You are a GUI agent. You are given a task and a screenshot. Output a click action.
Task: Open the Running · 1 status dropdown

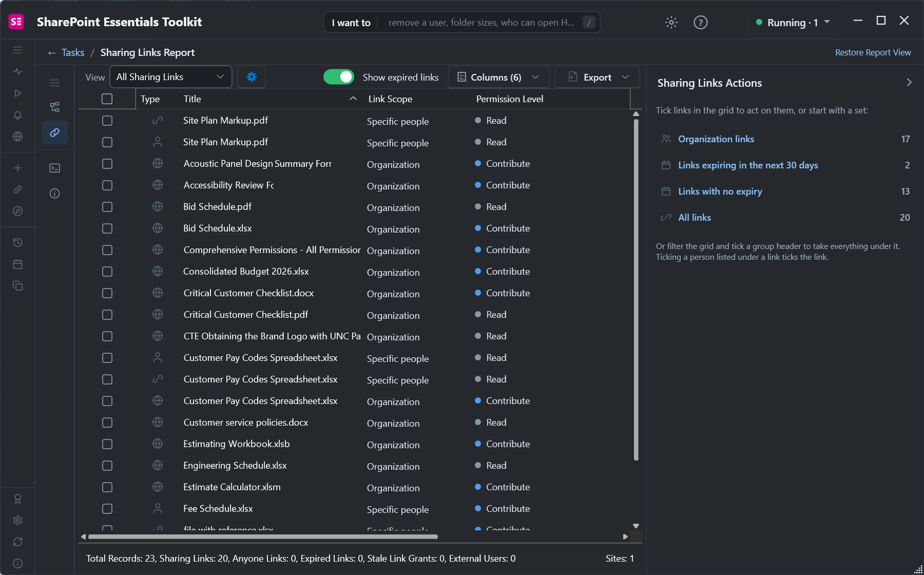[793, 23]
